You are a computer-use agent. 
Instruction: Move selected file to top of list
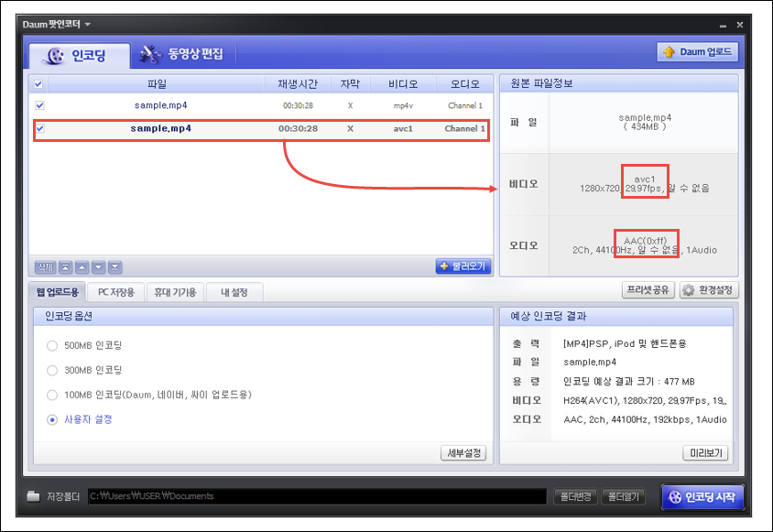tap(65, 267)
